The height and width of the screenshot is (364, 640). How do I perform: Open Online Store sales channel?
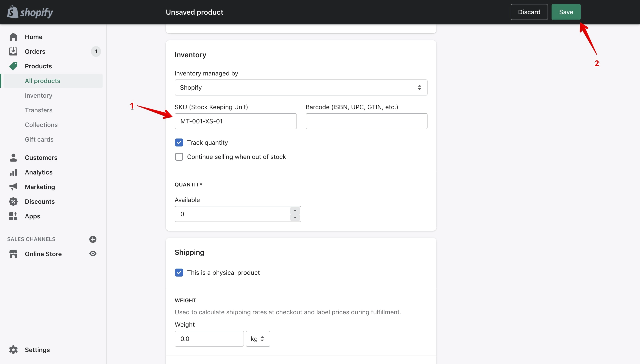[x=43, y=254]
